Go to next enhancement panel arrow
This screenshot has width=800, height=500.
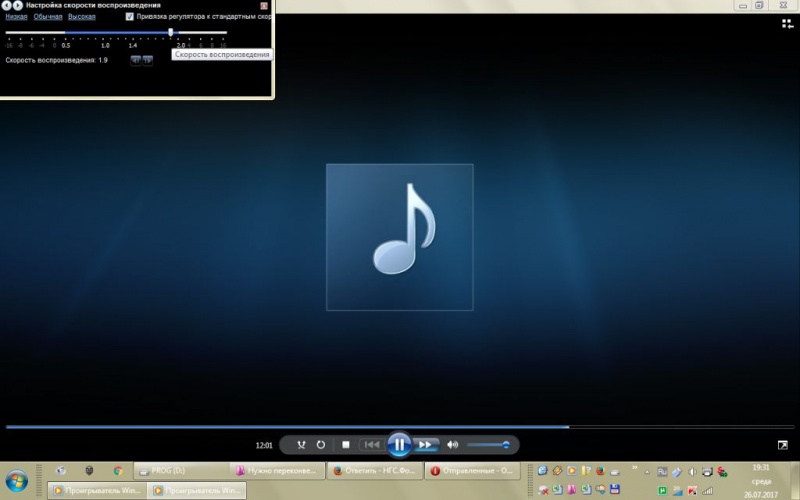[17, 6]
